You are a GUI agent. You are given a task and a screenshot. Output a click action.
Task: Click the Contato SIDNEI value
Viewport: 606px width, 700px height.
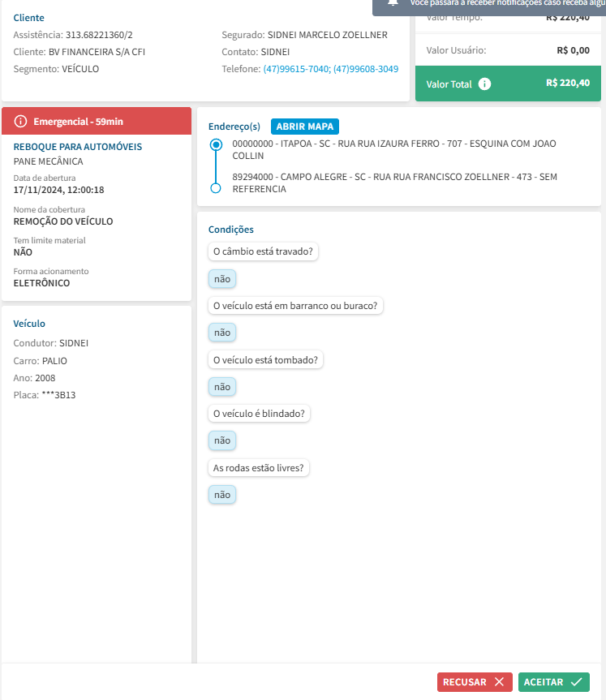click(x=275, y=52)
